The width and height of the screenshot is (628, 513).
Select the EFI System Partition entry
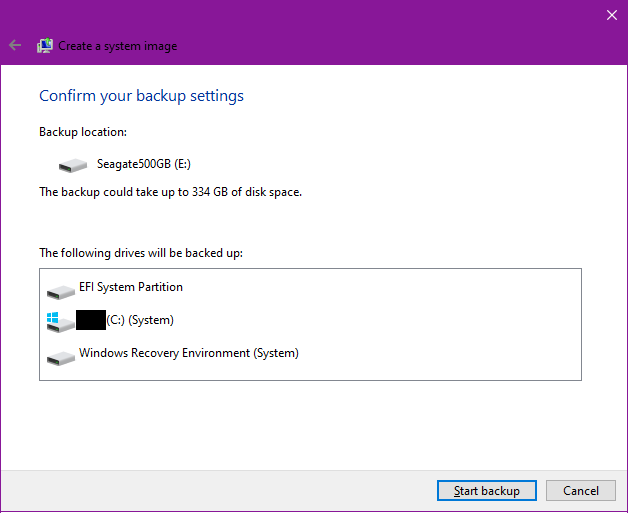(x=131, y=287)
